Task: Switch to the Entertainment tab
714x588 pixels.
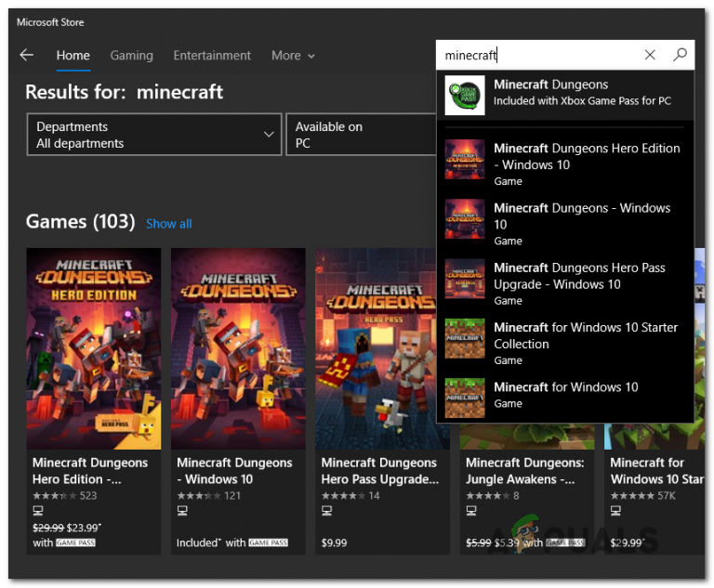Action: (212, 56)
